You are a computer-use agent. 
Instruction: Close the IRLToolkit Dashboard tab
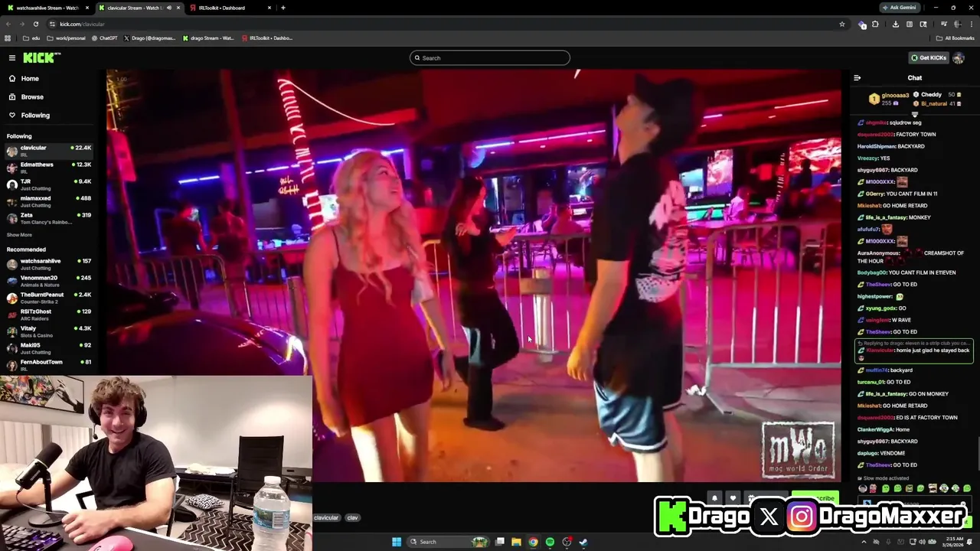(x=269, y=8)
